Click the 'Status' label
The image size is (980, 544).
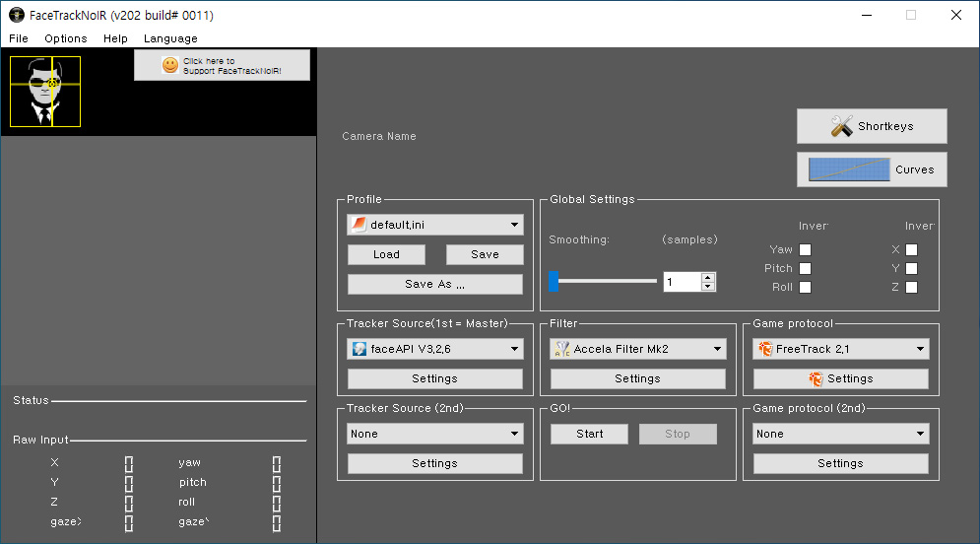click(x=31, y=400)
